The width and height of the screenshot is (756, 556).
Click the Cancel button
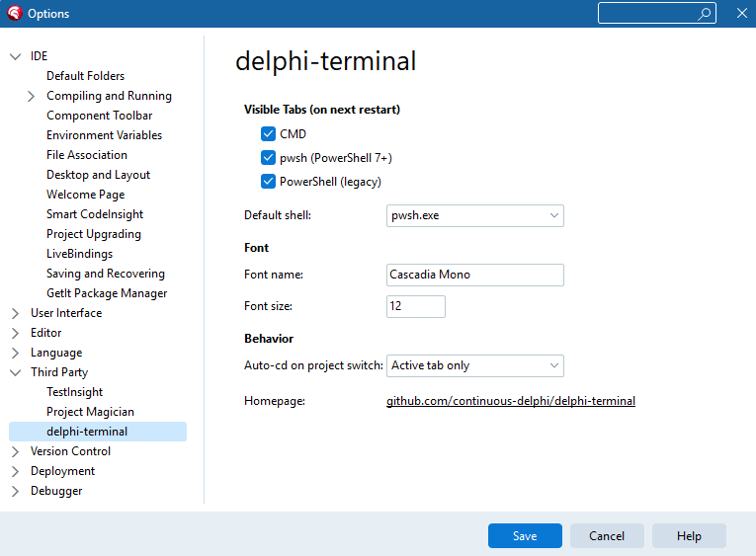[607, 536]
